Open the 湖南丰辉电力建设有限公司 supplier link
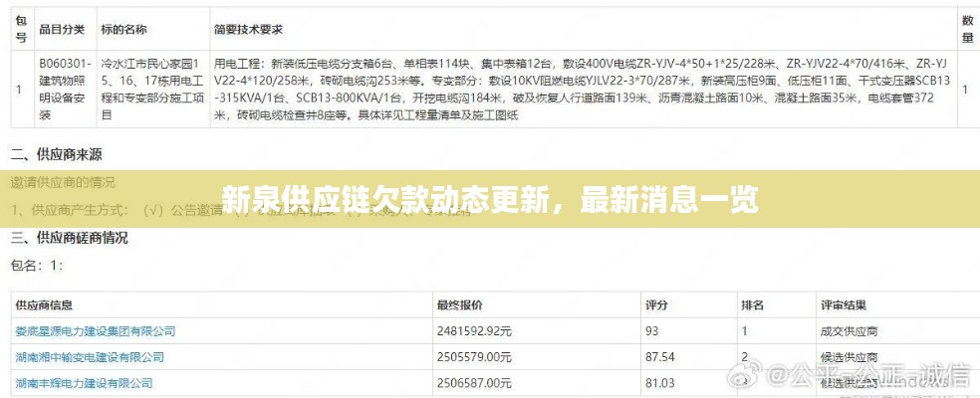Viewport: 980px width, 398px height. [x=84, y=383]
